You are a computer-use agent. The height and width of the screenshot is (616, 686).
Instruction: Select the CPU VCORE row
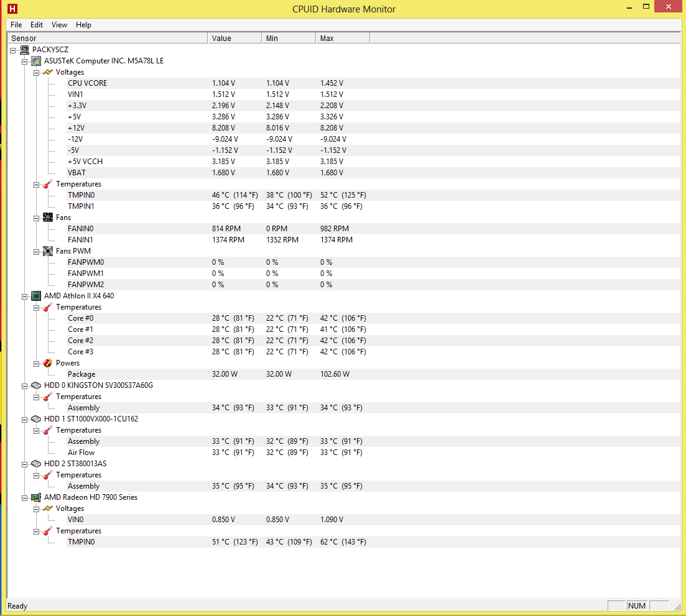(87, 83)
